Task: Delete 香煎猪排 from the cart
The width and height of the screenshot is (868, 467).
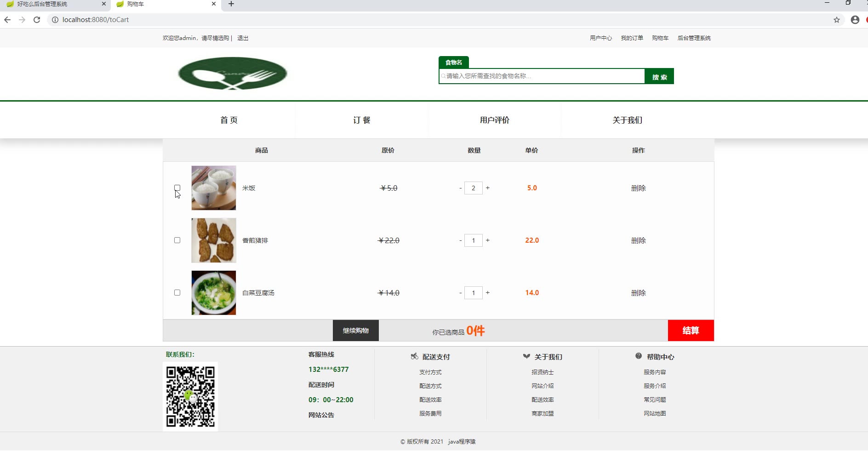Action: pyautogui.click(x=639, y=240)
